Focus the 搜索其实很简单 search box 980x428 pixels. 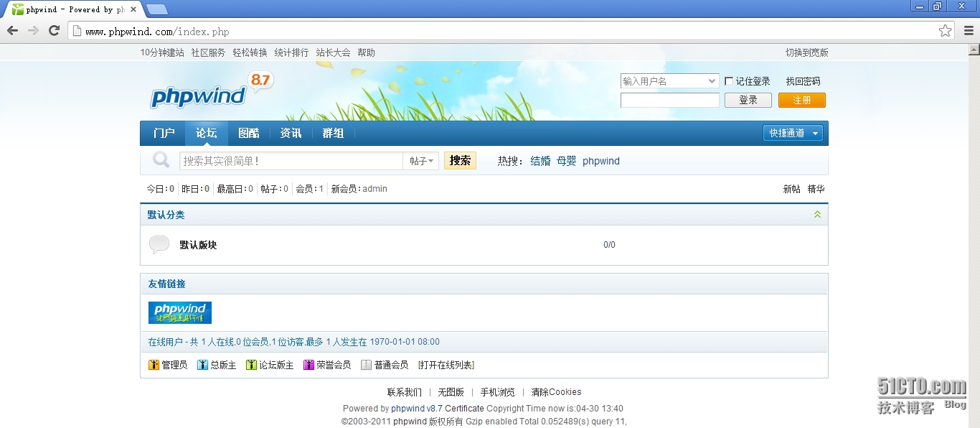(x=291, y=161)
